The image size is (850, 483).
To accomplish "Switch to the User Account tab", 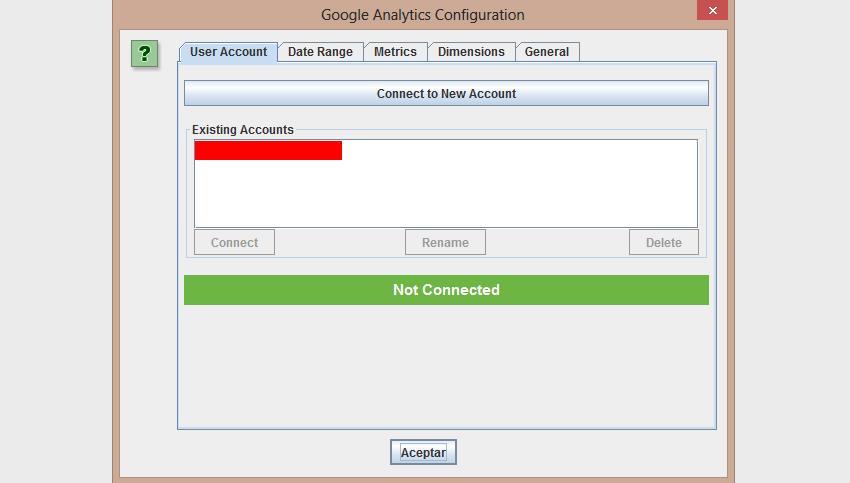I will pos(228,52).
